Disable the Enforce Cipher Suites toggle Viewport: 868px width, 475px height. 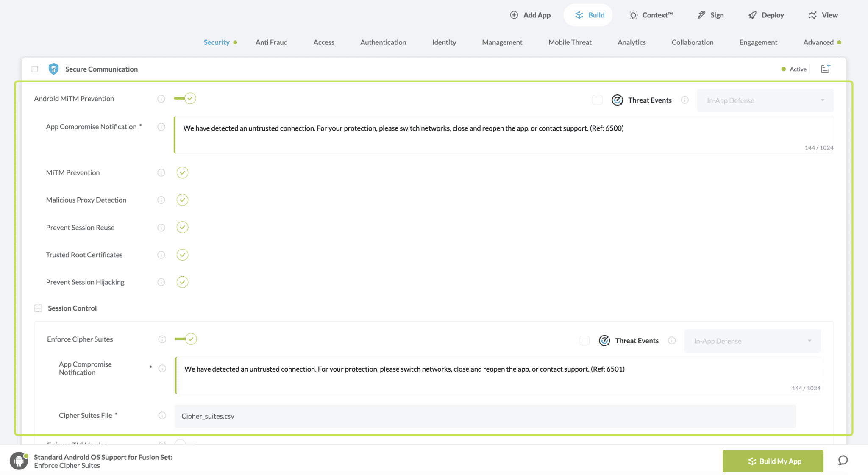click(186, 339)
